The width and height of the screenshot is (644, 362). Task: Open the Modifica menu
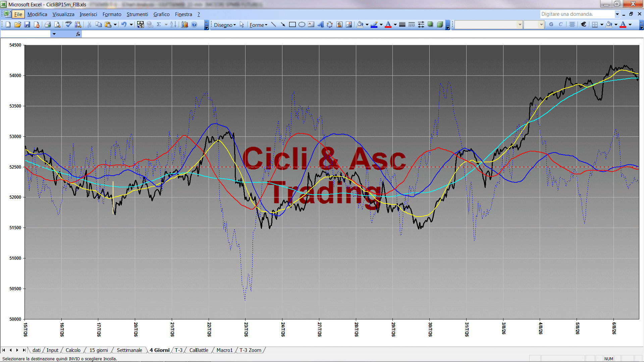[37, 14]
